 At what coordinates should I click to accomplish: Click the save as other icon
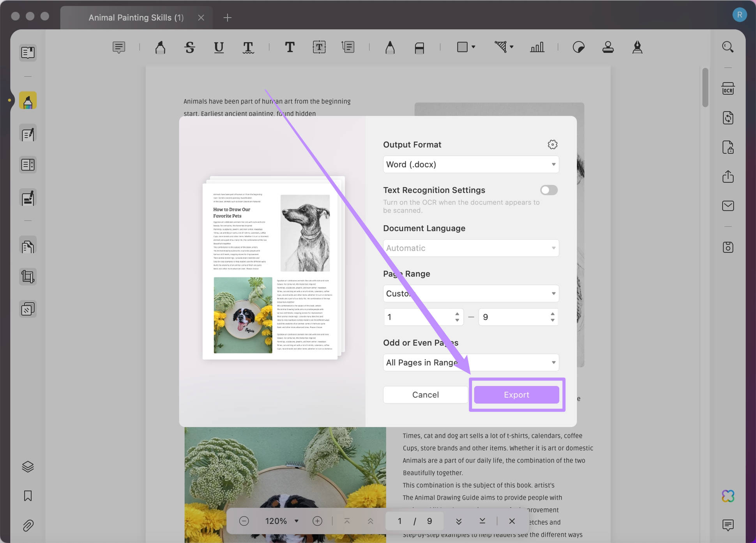pos(728,247)
